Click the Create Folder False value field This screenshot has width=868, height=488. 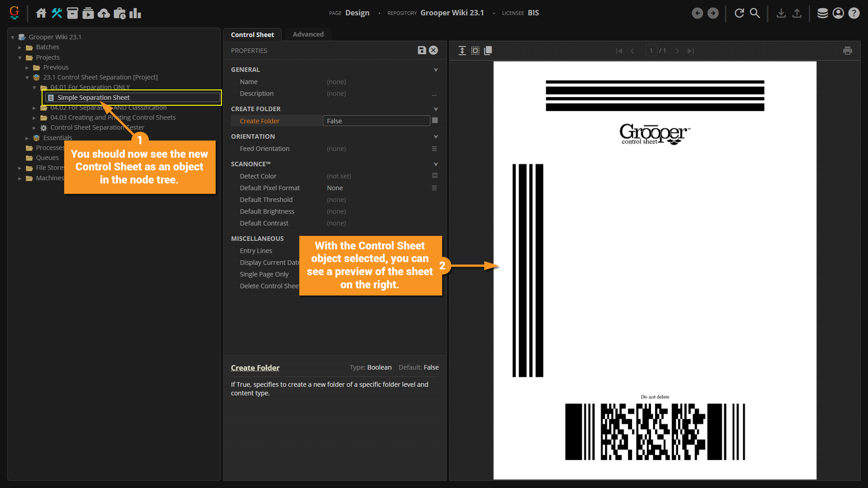coord(376,121)
